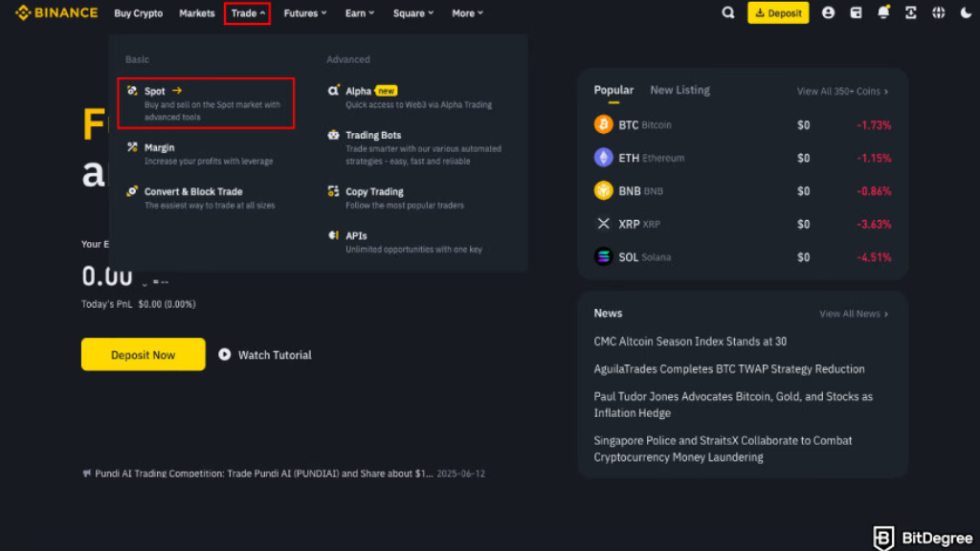Open the language globe icon
The image size is (980, 551).
938,12
